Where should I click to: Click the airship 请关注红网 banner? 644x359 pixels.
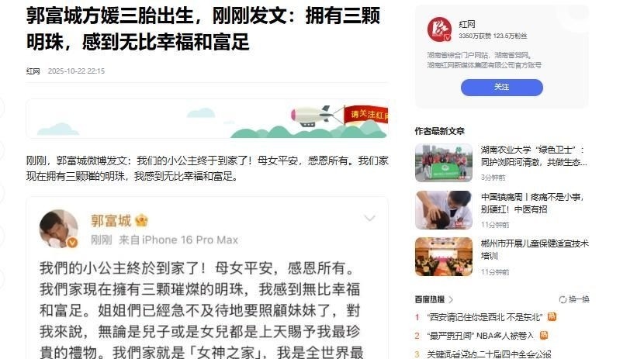click(207, 119)
